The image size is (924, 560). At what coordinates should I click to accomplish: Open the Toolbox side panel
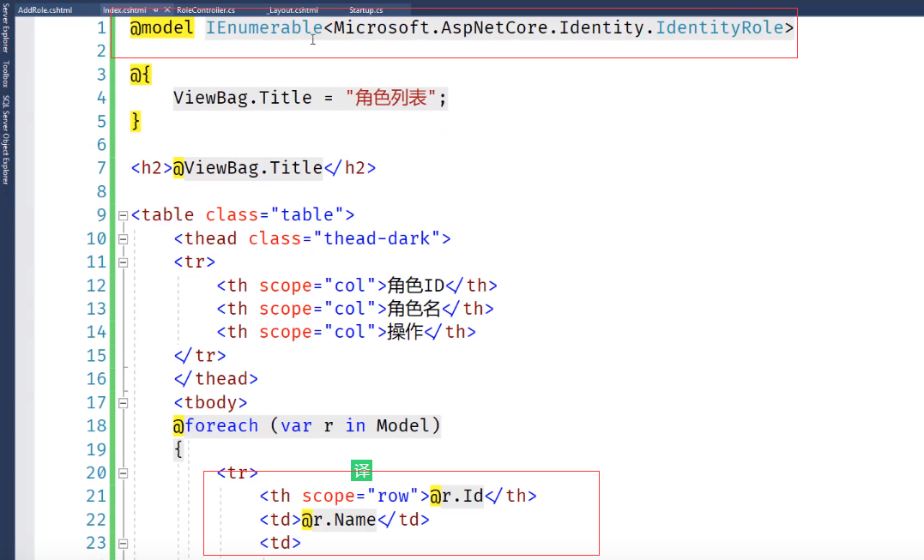5,74
